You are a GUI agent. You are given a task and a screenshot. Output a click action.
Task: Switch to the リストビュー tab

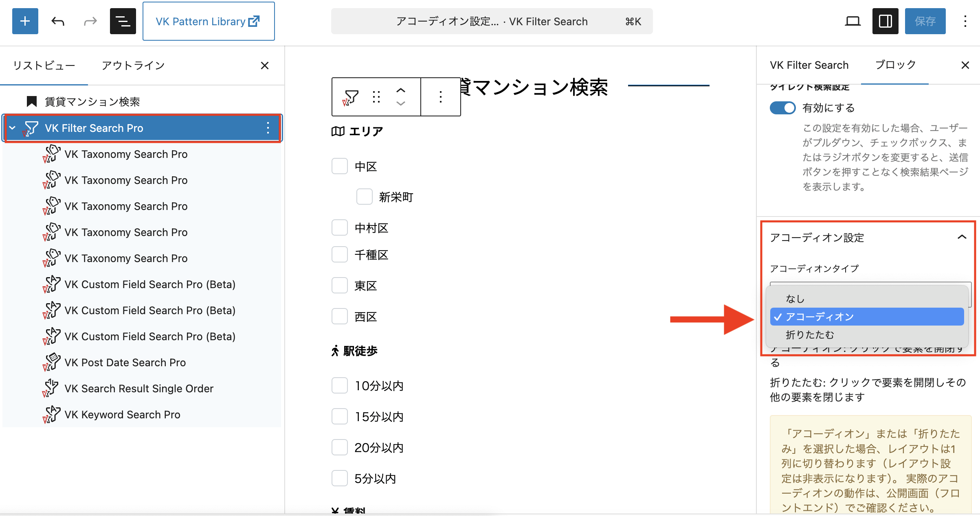(44, 65)
